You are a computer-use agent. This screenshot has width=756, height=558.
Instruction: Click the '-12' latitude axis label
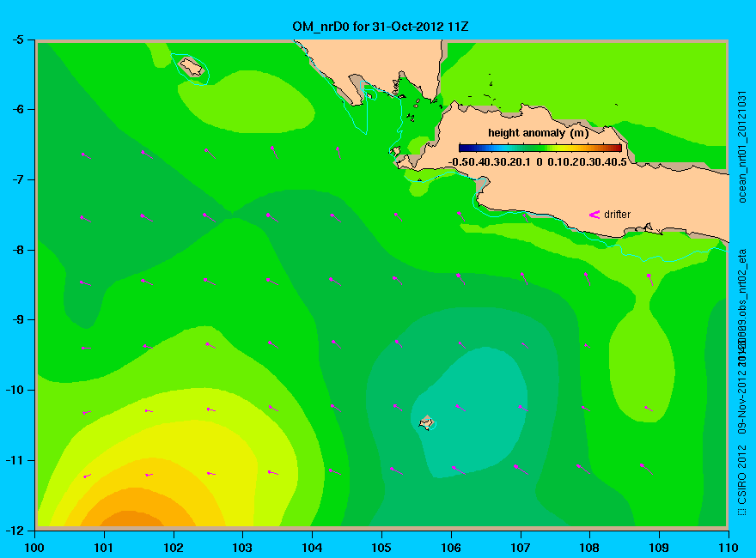click(15, 530)
